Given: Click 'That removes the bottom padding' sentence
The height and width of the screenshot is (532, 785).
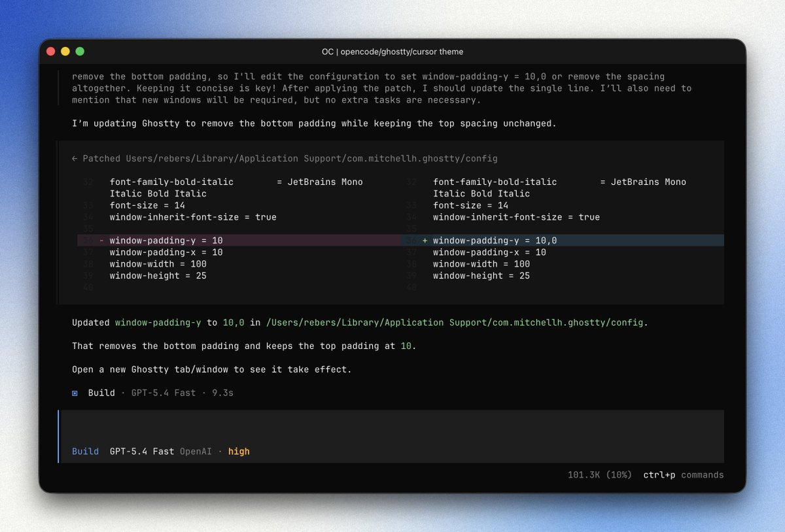Looking at the screenshot, I should point(244,346).
